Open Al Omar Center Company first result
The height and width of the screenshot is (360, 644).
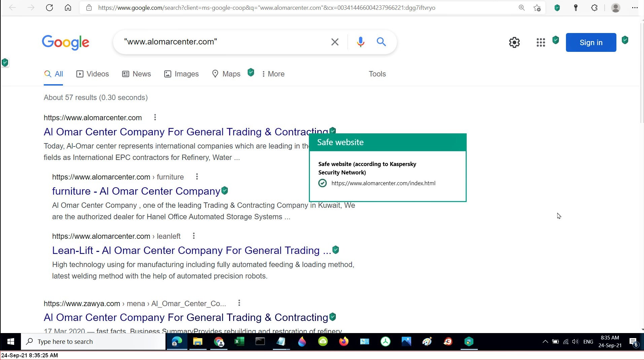point(186,132)
